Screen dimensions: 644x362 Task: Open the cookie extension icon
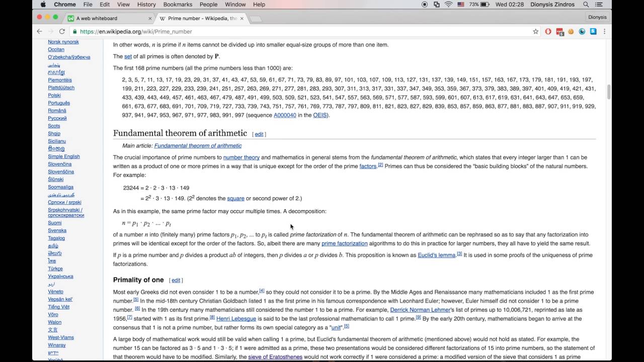(x=571, y=31)
